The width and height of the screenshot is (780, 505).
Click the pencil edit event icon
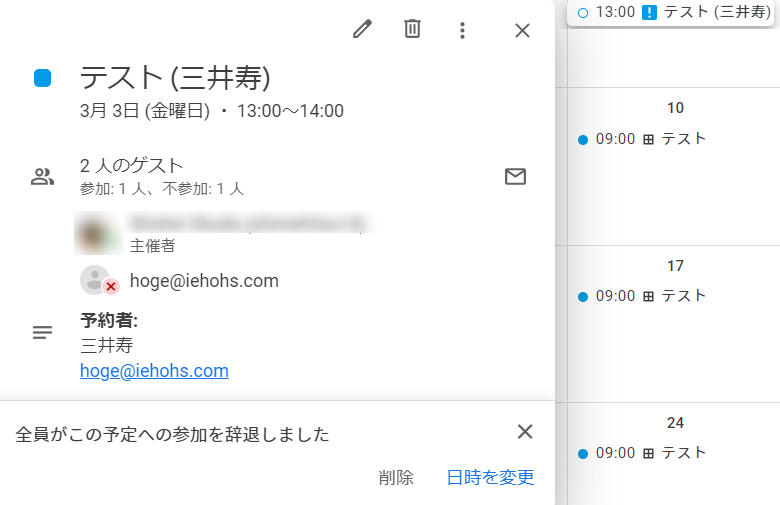[362, 29]
